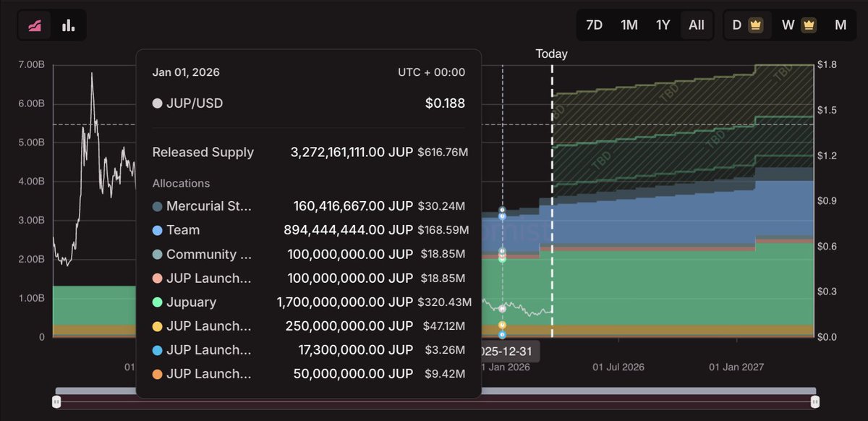
Task: Click the range slider bar below chart
Action: point(435,401)
